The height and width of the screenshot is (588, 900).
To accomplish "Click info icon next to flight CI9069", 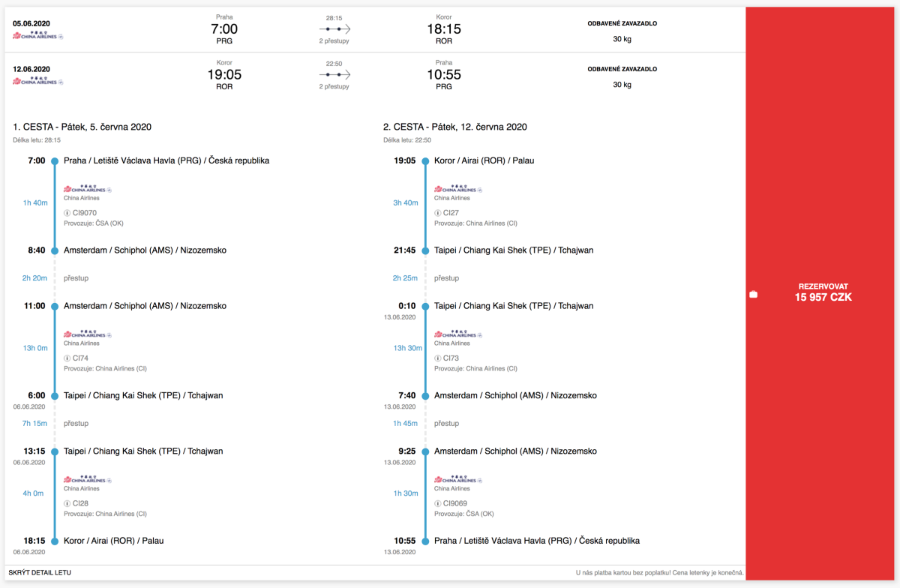I will pyautogui.click(x=437, y=504).
